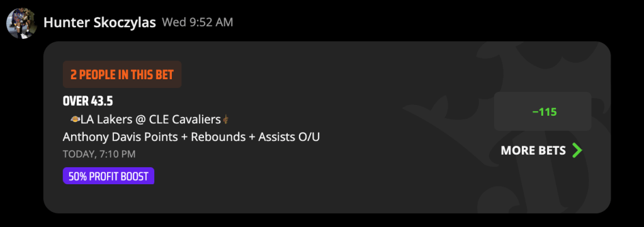Click the O/U label in the prop description
This screenshot has height=227, width=644.
coord(310,137)
